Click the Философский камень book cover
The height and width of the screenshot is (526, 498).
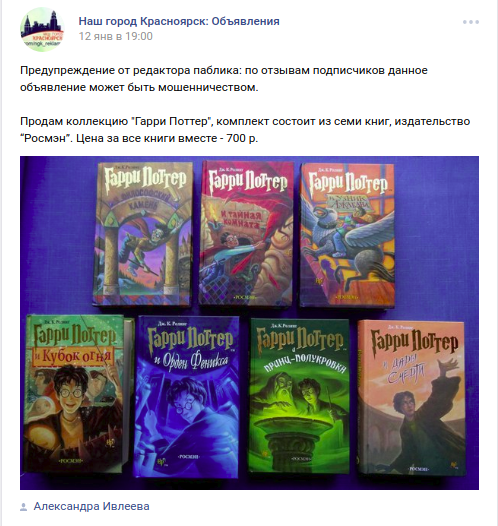143,234
